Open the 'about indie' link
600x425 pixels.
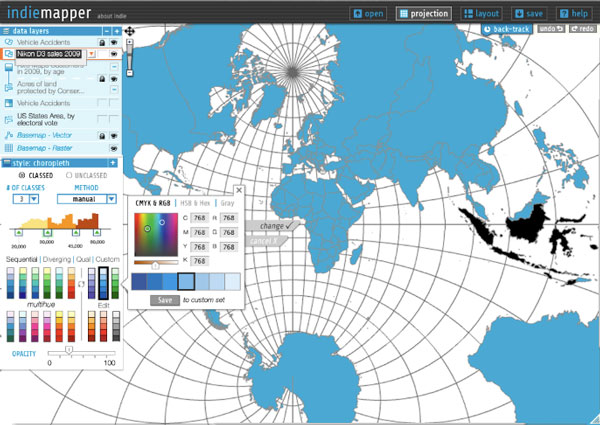111,16
